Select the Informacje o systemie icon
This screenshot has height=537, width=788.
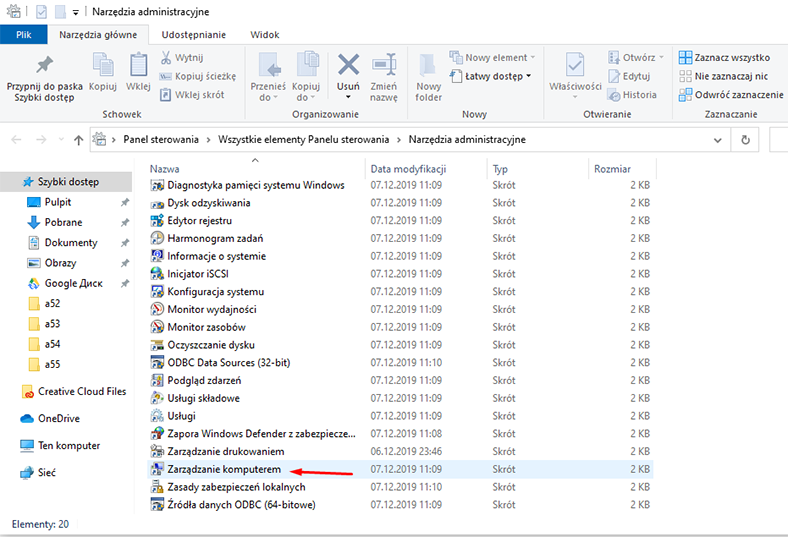(157, 256)
